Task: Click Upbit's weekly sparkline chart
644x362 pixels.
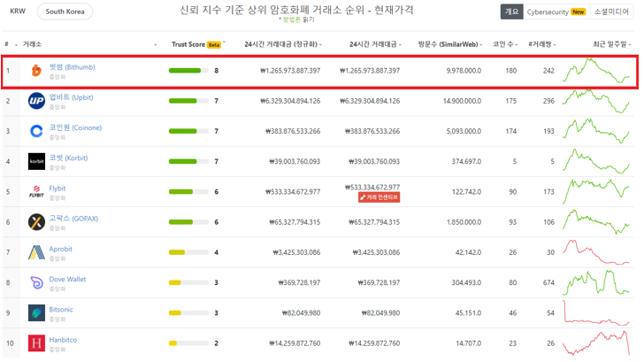Action: coord(596,101)
